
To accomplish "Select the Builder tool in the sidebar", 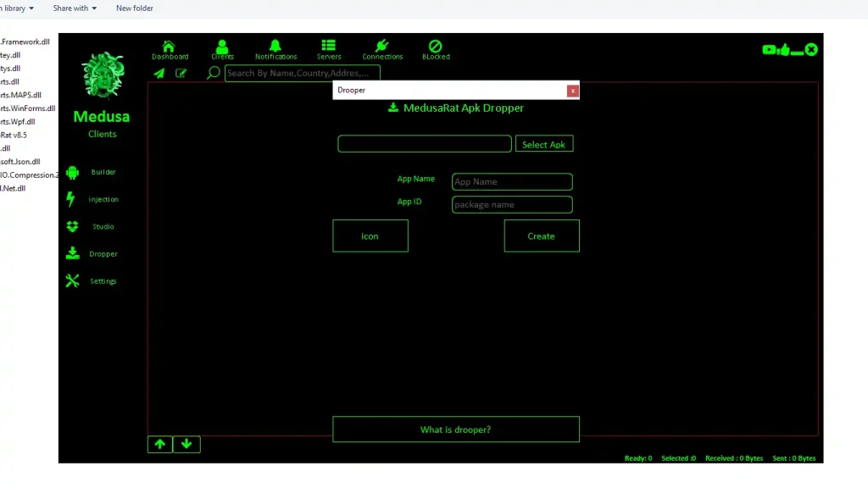I will [x=102, y=172].
